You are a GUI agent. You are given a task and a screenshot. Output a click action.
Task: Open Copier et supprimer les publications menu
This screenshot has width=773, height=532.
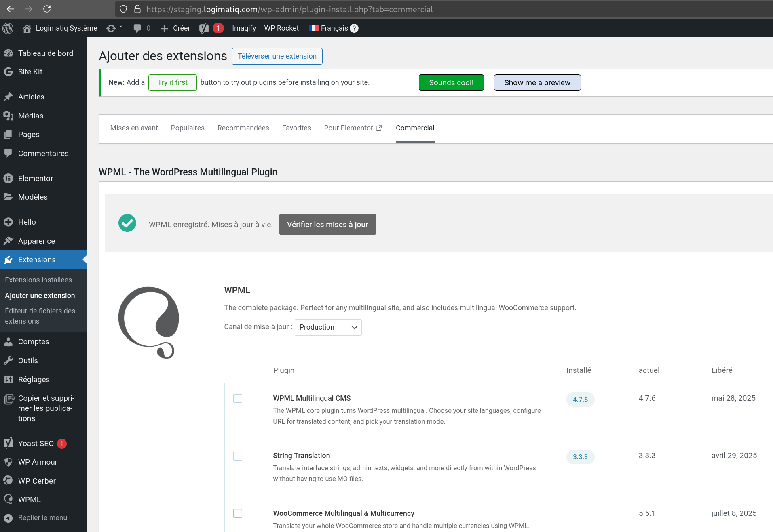tap(43, 408)
